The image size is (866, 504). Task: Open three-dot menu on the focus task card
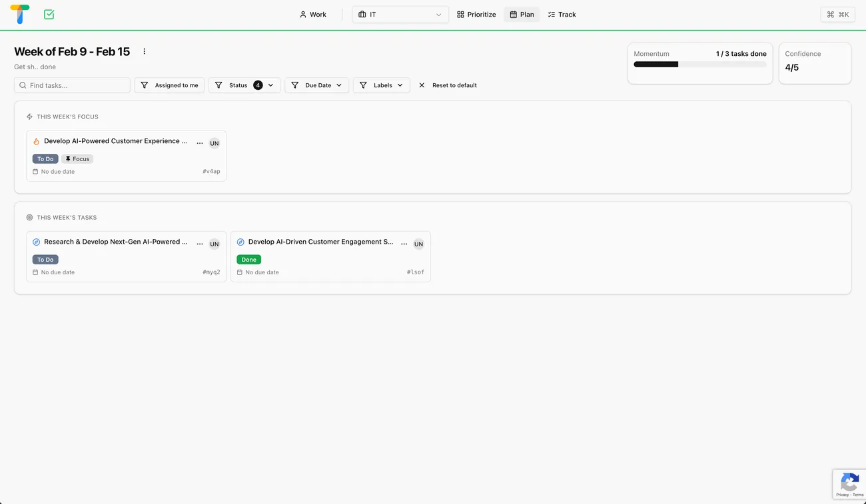point(200,143)
